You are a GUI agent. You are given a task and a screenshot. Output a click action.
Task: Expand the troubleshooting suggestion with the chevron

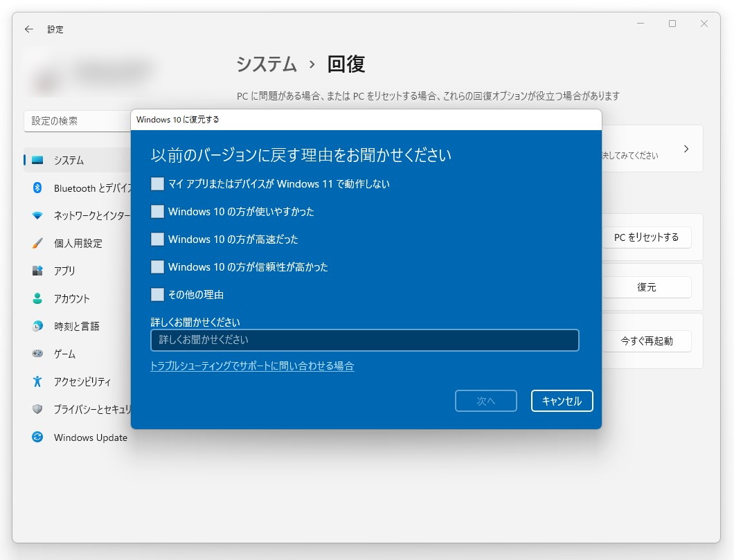click(x=686, y=148)
